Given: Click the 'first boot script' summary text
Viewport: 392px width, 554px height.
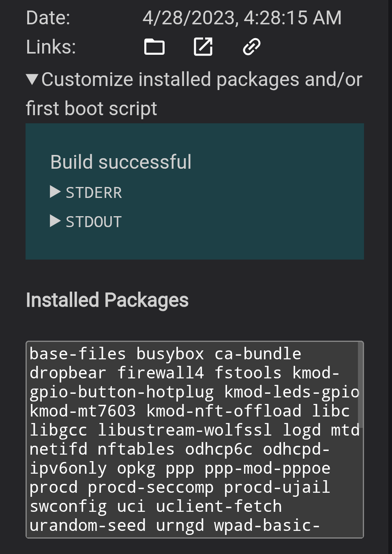Looking at the screenshot, I should [91, 109].
